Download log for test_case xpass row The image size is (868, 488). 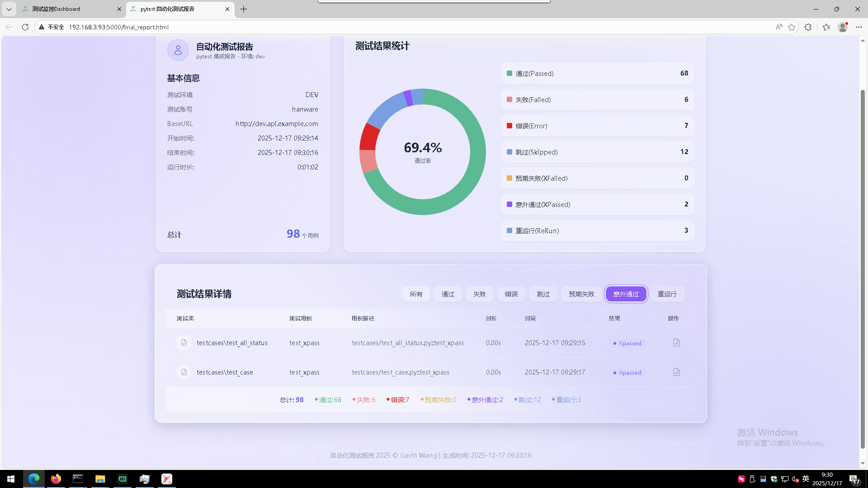coord(676,372)
